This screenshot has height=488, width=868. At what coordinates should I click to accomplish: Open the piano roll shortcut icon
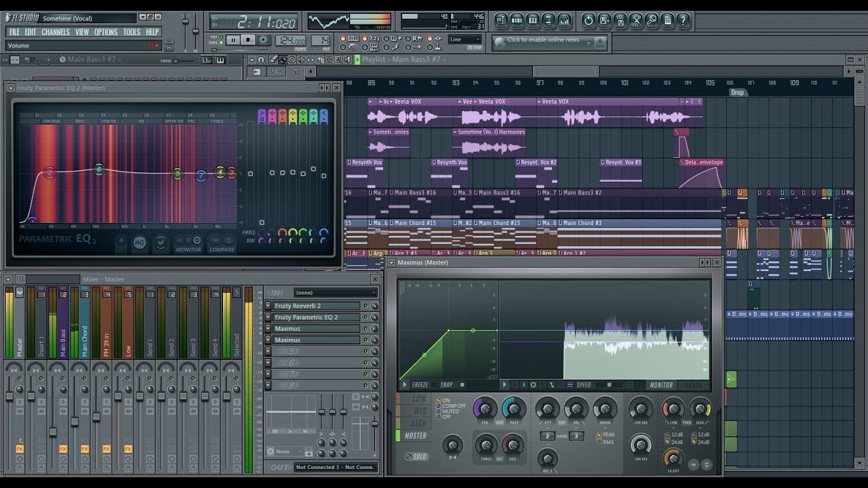(x=532, y=20)
